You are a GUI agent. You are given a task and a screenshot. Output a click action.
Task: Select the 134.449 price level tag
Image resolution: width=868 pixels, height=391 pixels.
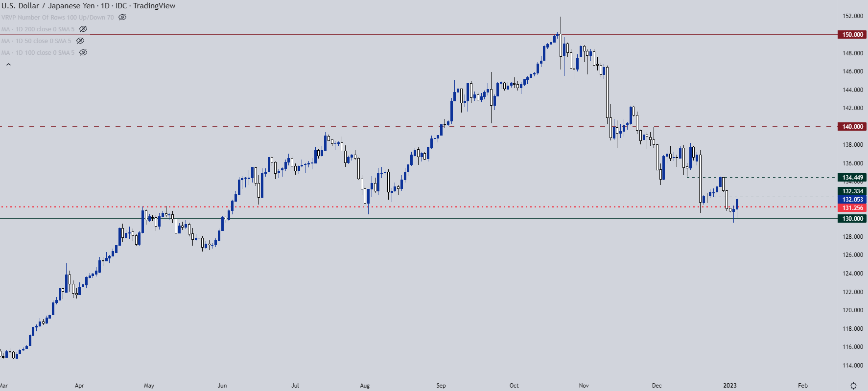tap(852, 178)
